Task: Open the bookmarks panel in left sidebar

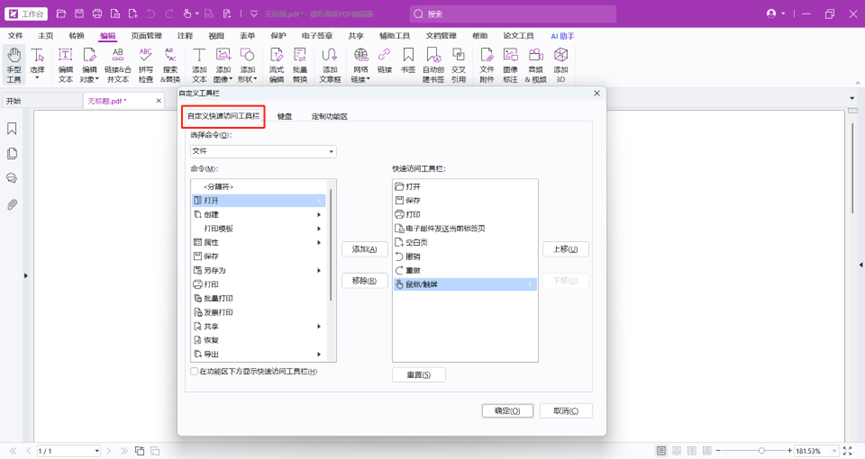Action: click(12, 129)
